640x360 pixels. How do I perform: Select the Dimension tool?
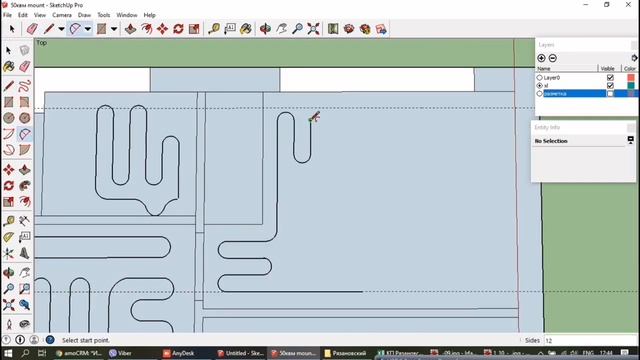coord(24,221)
